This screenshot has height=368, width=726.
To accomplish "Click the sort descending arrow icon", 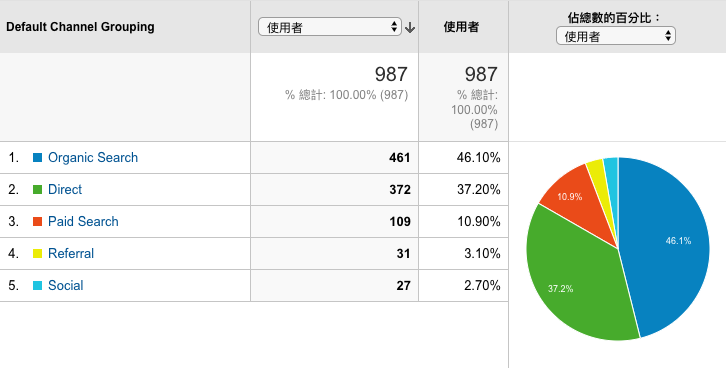I will click(409, 28).
